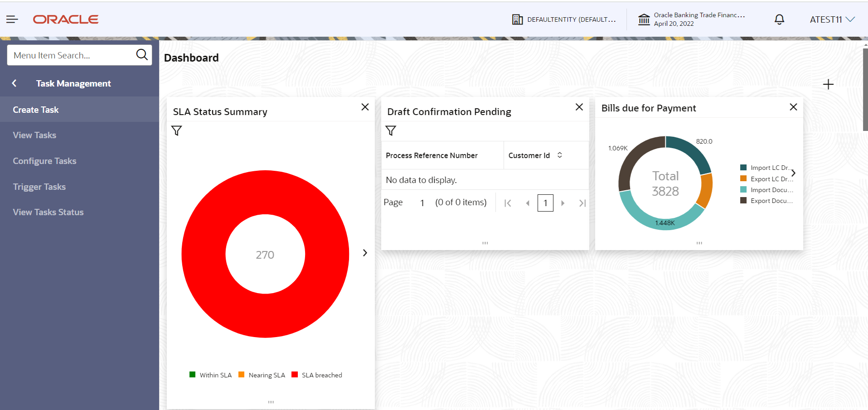This screenshot has height=410, width=868.
Task: Go to last page of draft table
Action: 582,203
